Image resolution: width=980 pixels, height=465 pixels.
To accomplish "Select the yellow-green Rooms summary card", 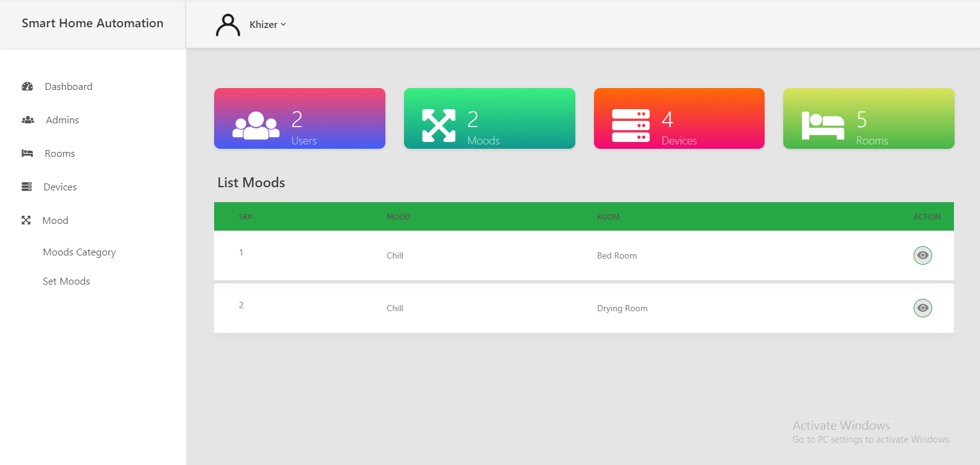I will (x=868, y=118).
